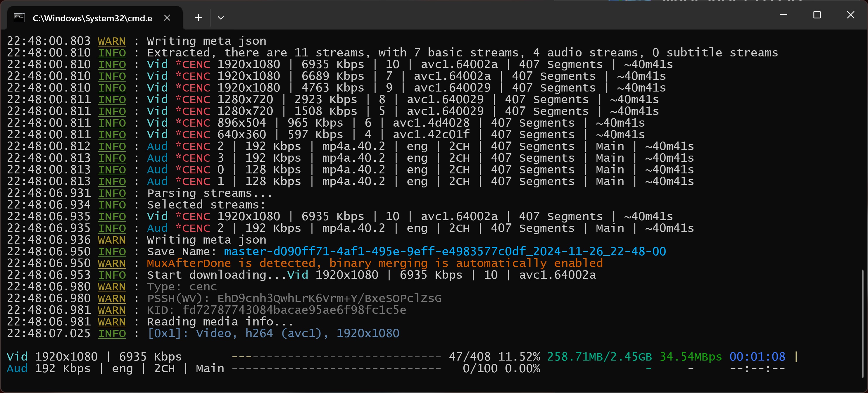Image resolution: width=868 pixels, height=393 pixels.
Task: Click the Aud 192 Kbps | eng status row label
Action: pos(115,368)
